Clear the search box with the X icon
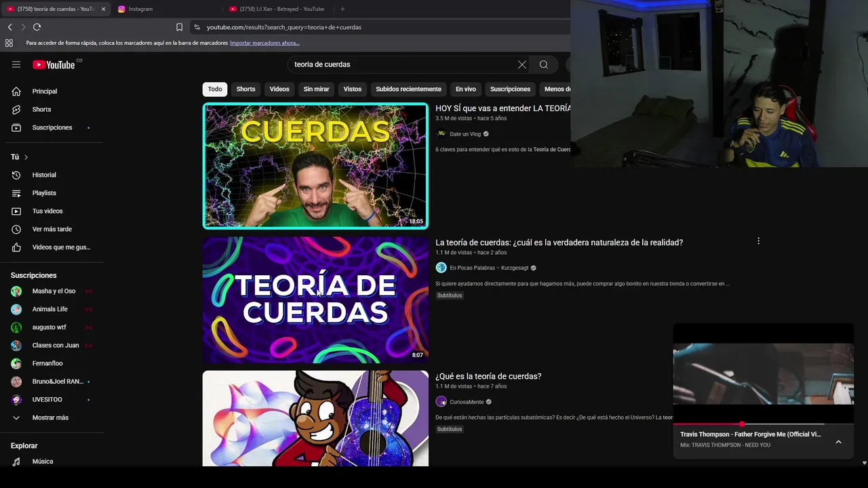 click(522, 64)
